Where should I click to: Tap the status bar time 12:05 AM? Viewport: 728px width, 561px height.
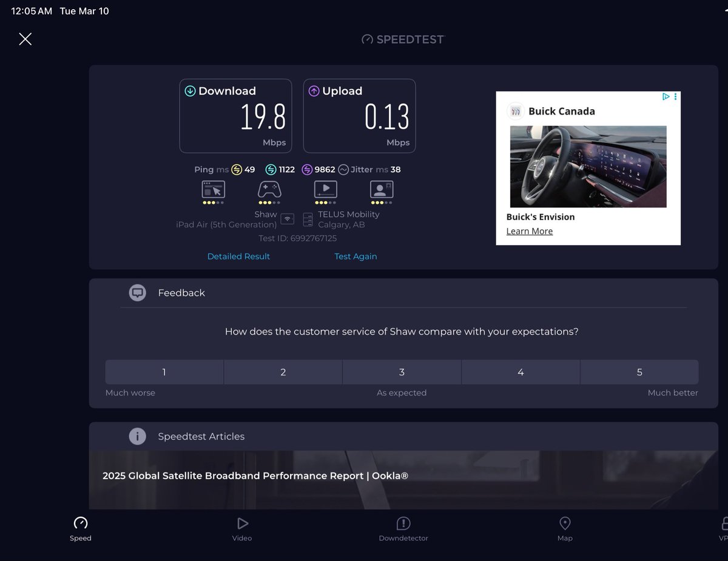click(x=32, y=11)
